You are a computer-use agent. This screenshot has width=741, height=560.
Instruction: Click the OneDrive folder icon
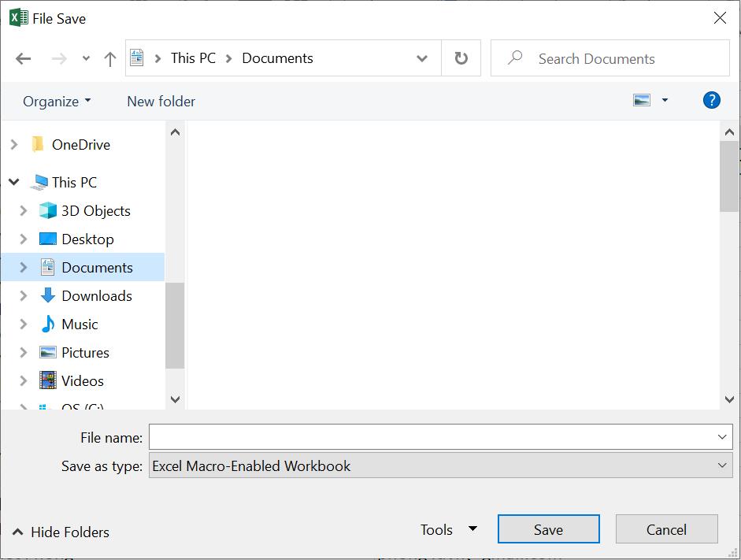click(38, 144)
